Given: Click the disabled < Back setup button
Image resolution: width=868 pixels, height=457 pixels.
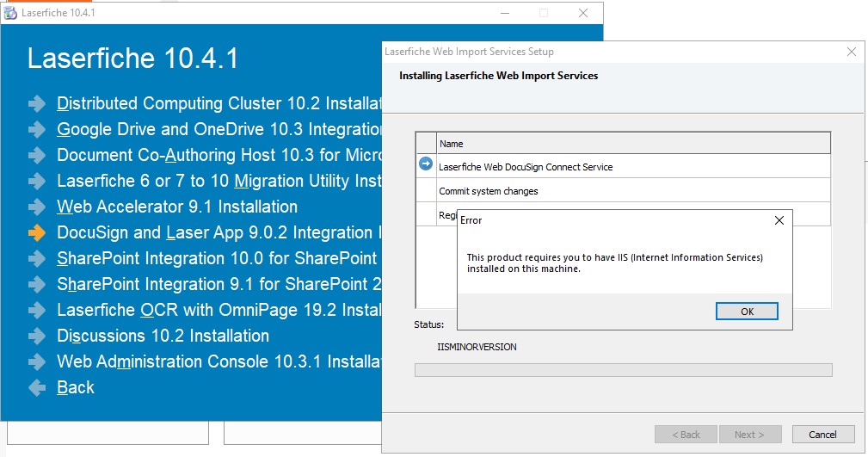Looking at the screenshot, I should (x=686, y=435).
